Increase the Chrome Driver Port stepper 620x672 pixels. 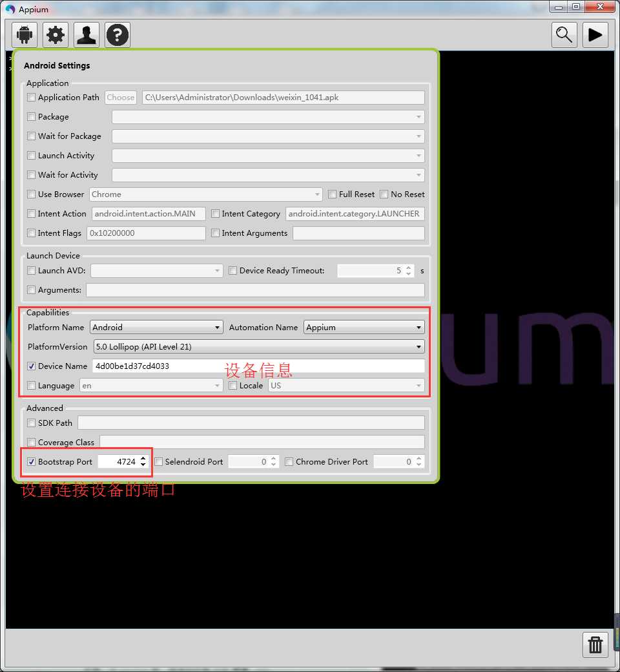418,459
